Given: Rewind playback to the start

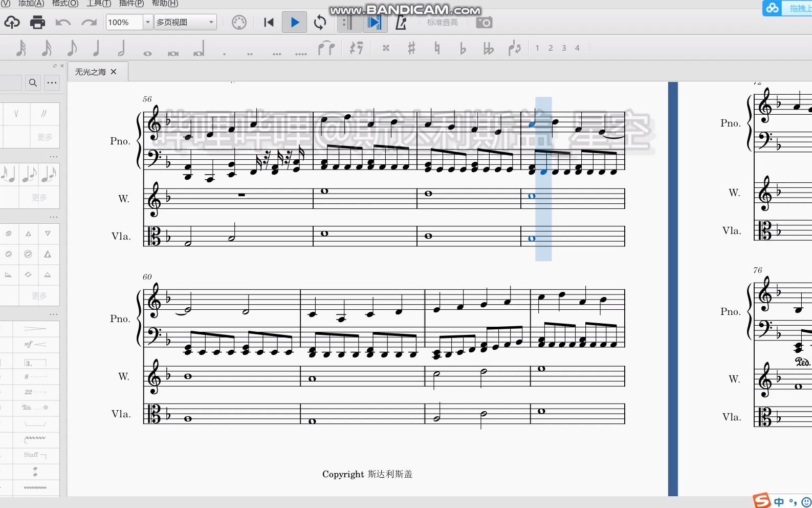Looking at the screenshot, I should click(x=269, y=23).
